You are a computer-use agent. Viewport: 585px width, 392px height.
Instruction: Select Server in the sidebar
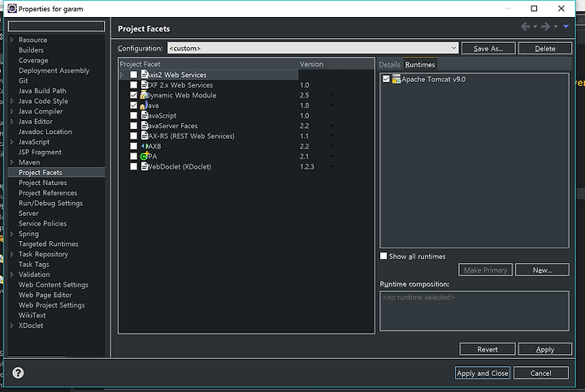[28, 213]
